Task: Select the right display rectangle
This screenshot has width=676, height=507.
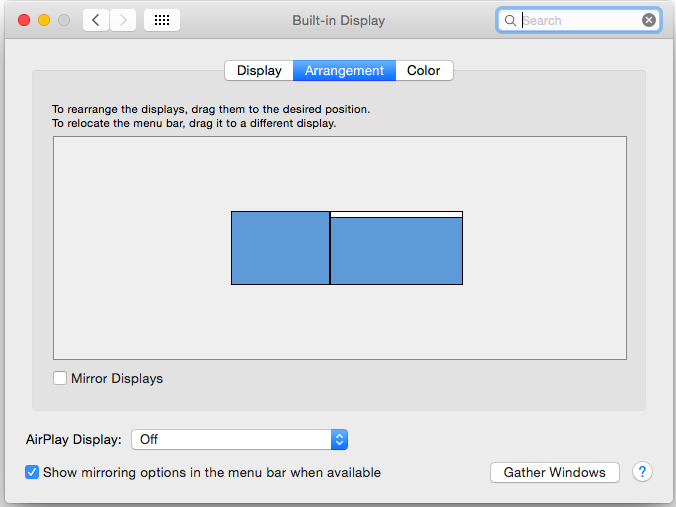Action: click(396, 252)
